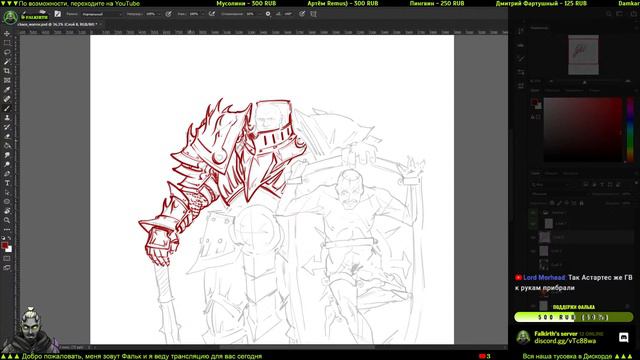Toggle visibility of the layer group

coord(533,213)
